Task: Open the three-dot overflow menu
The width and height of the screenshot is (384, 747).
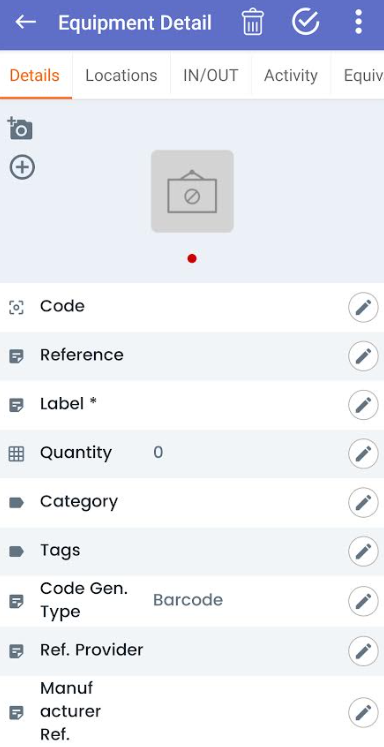Action: [x=359, y=22]
